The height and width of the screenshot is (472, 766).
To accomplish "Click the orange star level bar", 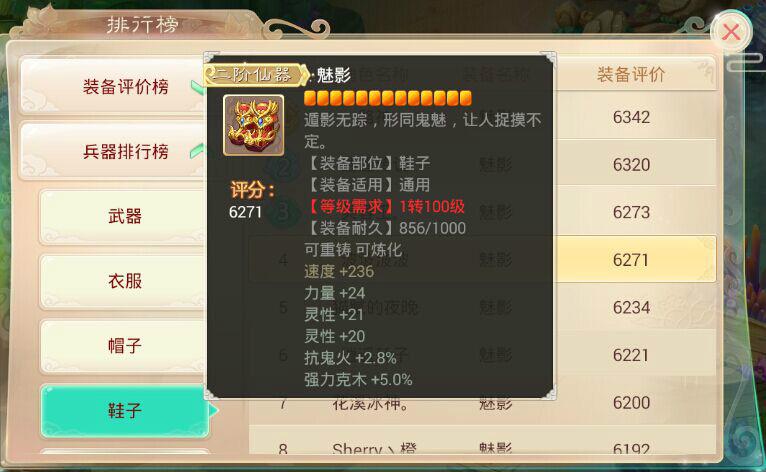I will (388, 98).
